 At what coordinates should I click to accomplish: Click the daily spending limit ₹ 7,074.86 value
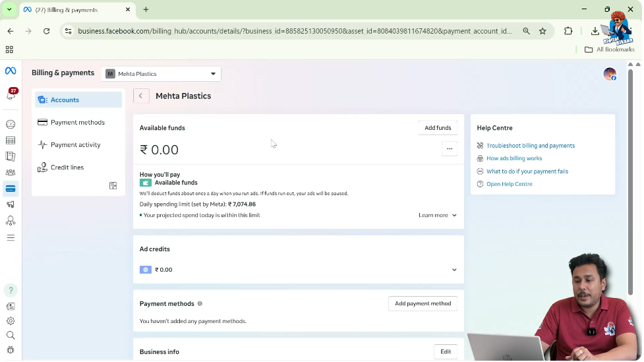242,204
